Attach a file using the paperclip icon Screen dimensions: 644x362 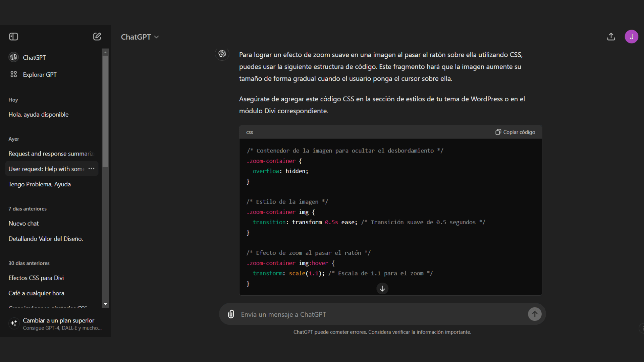231,314
